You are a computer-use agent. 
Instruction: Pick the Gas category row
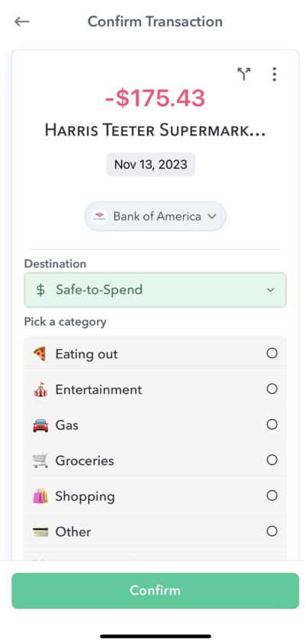155,425
